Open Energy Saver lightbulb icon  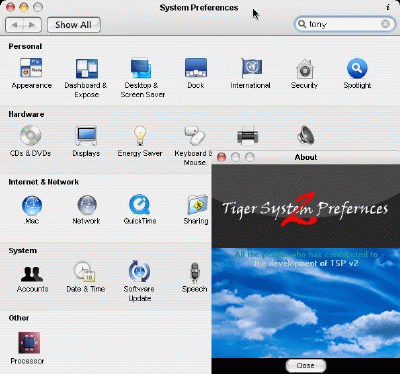pos(140,135)
